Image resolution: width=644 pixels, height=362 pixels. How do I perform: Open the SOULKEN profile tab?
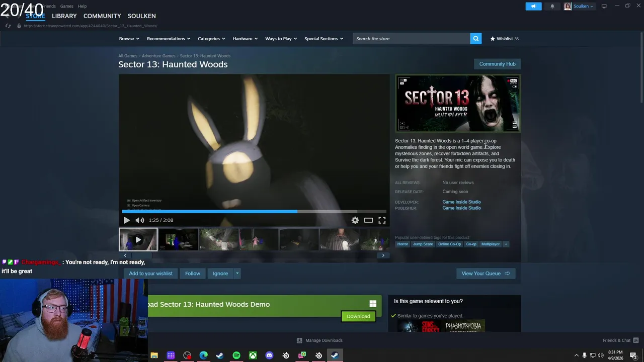(142, 16)
